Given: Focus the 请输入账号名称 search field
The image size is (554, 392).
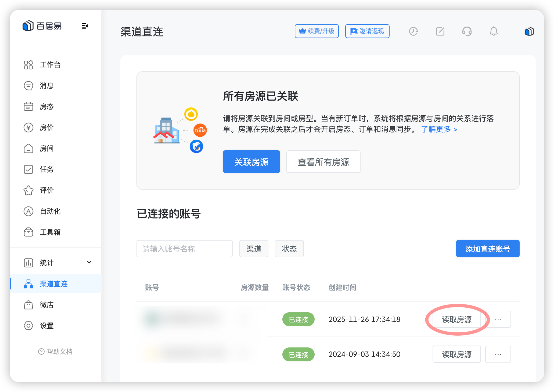Looking at the screenshot, I should [184, 249].
